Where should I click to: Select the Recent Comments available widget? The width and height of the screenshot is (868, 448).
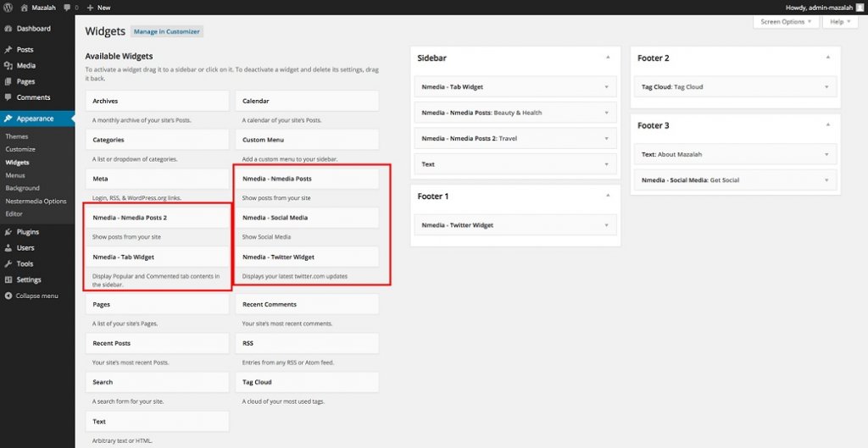307,304
